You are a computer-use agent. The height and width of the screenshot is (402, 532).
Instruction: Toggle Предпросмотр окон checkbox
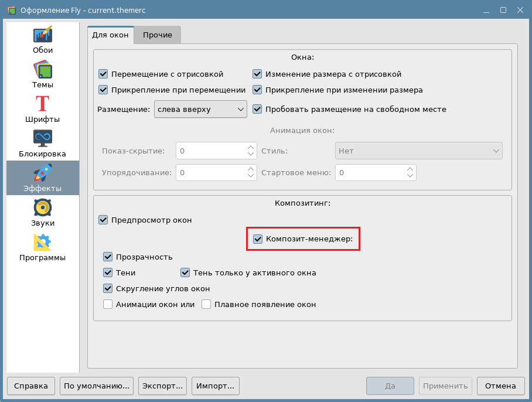104,220
